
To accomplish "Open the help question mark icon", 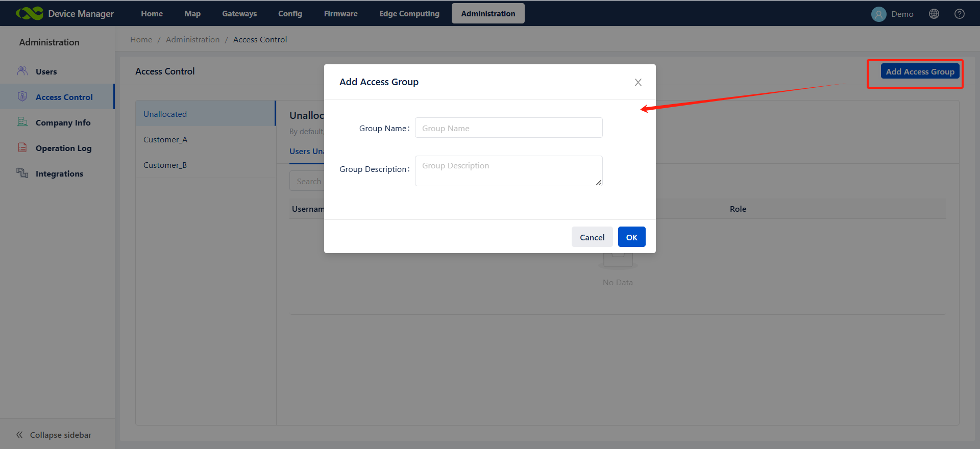I will click(960, 14).
